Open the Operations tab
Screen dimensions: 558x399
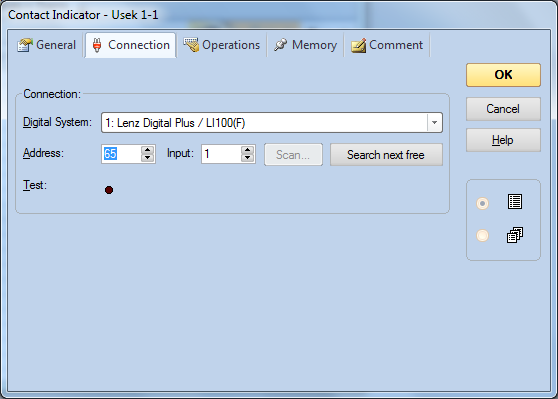222,45
